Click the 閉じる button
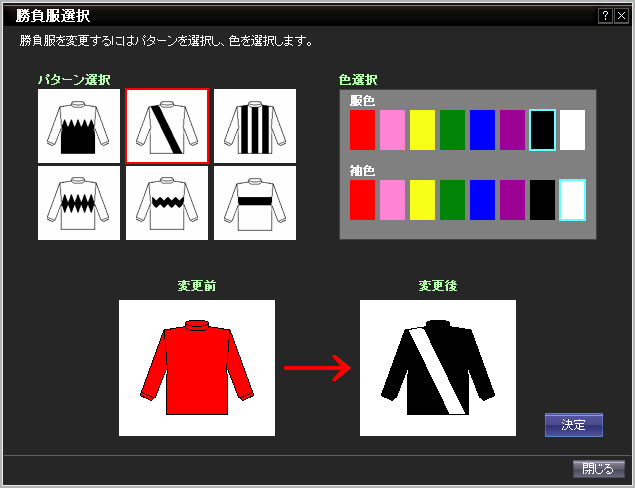This screenshot has height=488, width=635. point(599,469)
